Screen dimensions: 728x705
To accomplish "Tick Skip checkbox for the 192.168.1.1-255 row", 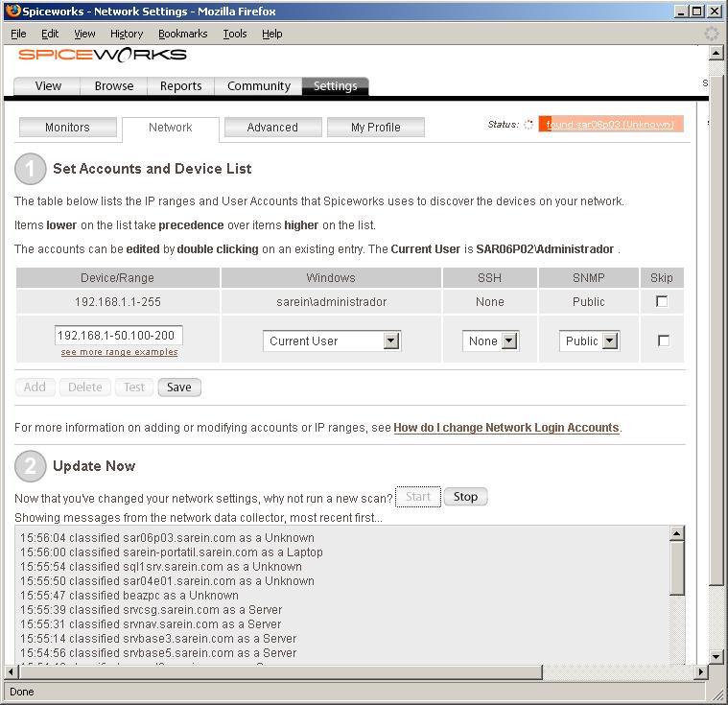I will point(662,301).
